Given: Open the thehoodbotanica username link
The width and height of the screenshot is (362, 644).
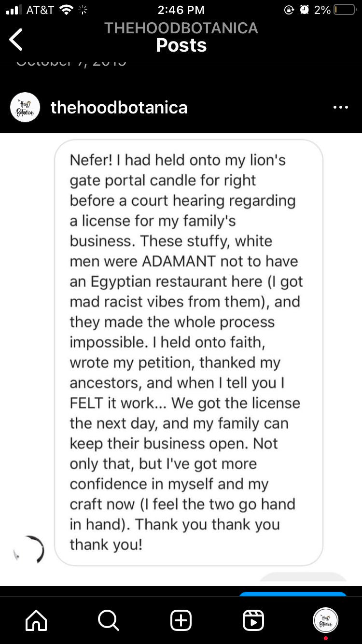Looking at the screenshot, I should [x=119, y=107].
